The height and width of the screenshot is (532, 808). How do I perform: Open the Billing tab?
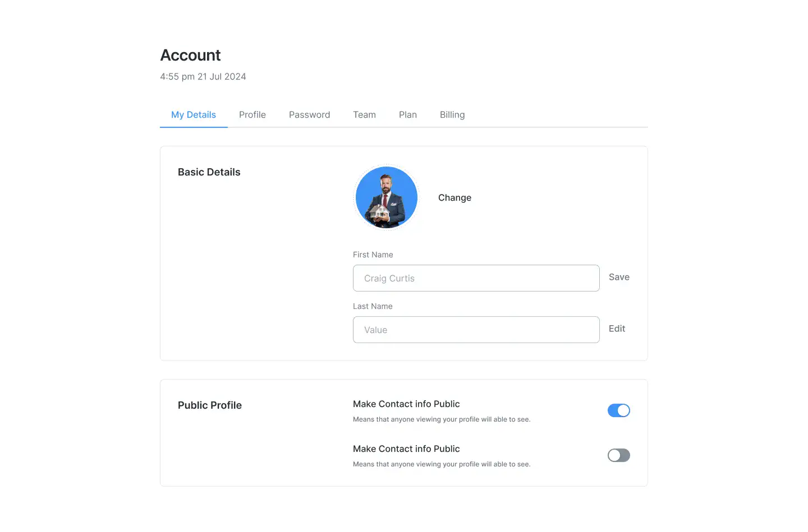point(452,115)
